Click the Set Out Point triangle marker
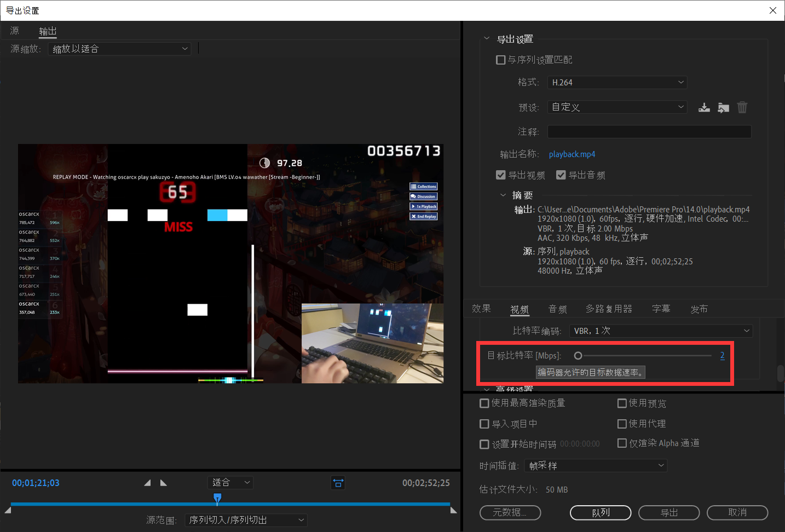Screen dimensions: 785x532 163,483
